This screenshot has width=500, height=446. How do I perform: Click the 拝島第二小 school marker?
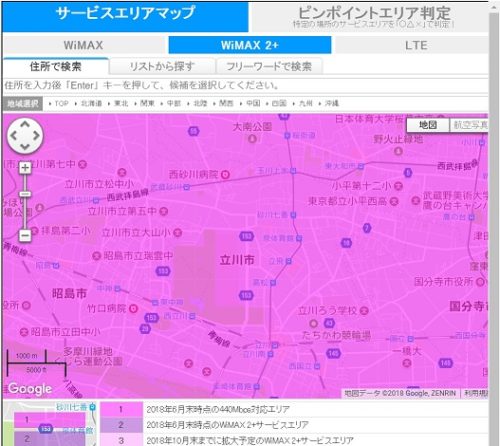35,230
